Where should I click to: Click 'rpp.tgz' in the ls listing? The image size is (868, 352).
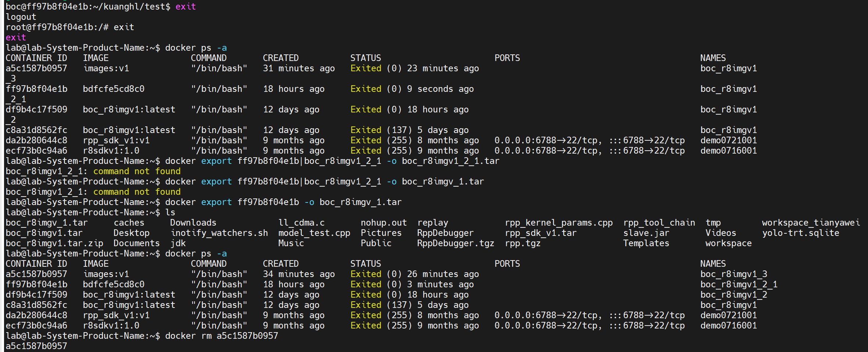tap(523, 243)
